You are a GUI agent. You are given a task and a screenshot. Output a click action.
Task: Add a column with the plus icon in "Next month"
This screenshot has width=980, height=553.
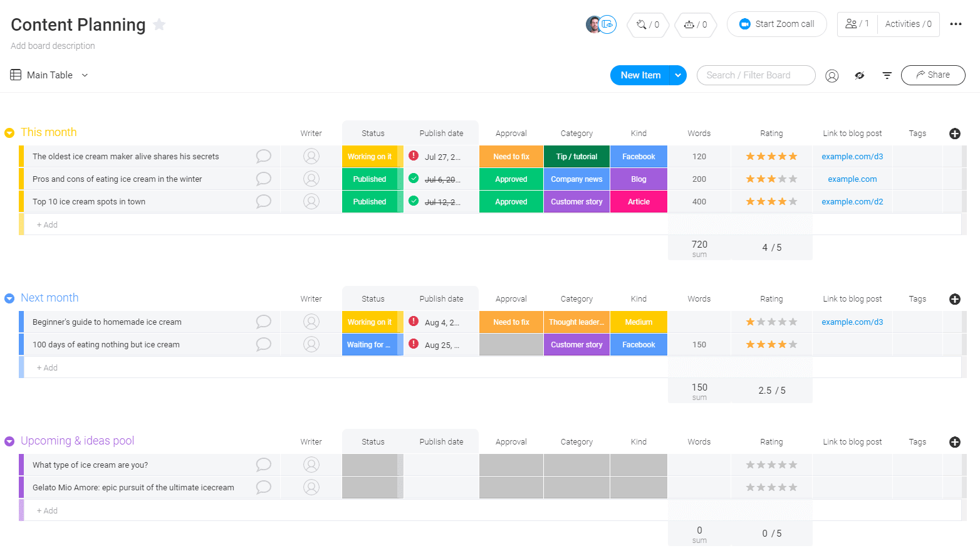pos(954,299)
